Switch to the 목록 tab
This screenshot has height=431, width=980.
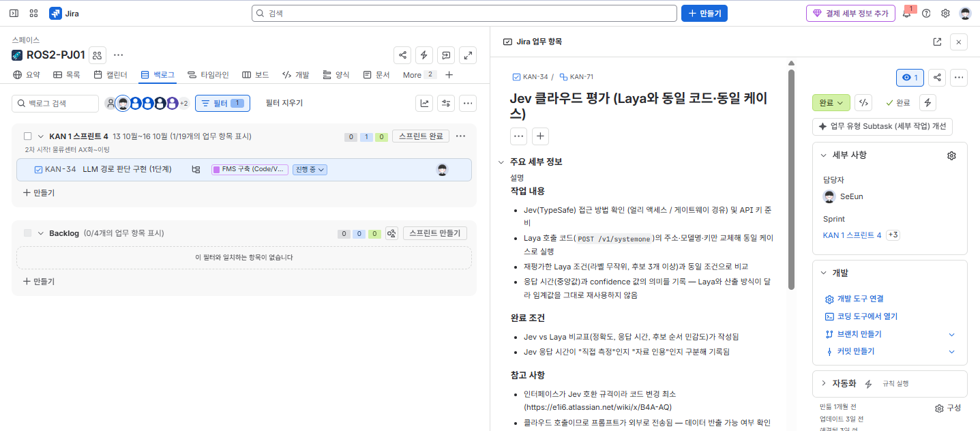(67, 75)
